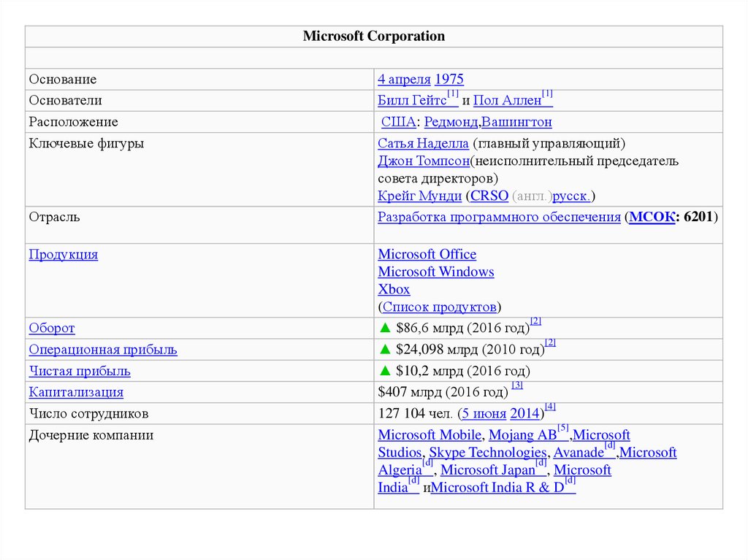Click the Сатья Наделла link
This screenshot has width=748, height=560.
click(423, 144)
